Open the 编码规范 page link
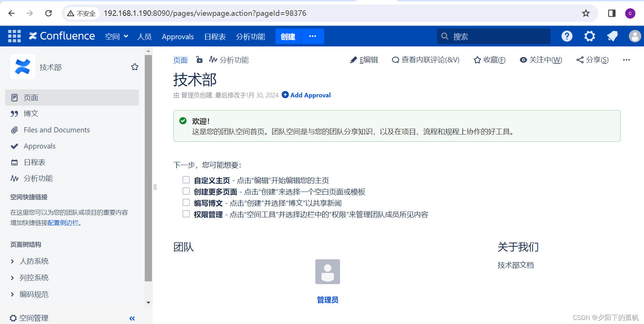The image size is (644, 324). point(34,294)
